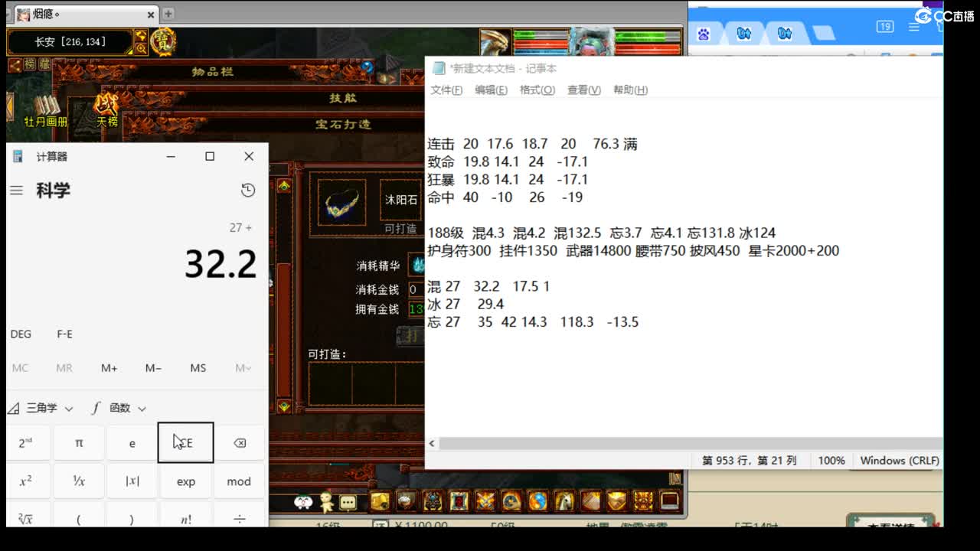Screen dimensions: 980x551
Task: Open the 编辑(E) menu in Notepad
Action: pyautogui.click(x=491, y=90)
